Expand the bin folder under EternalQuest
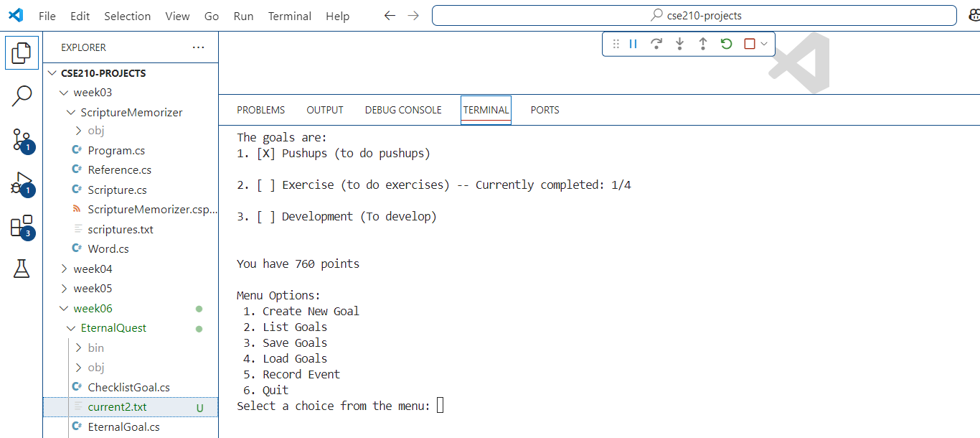The height and width of the screenshot is (438, 980). coord(95,348)
